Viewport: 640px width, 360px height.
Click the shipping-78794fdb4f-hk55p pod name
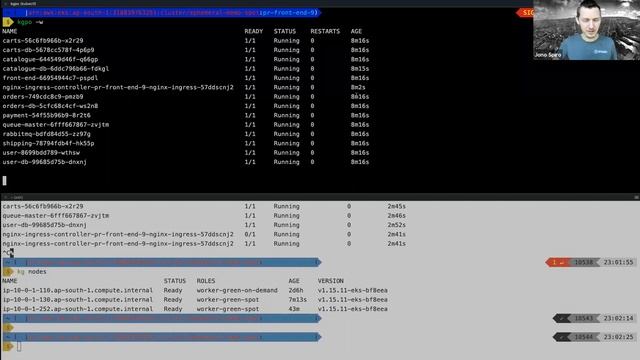click(48, 144)
